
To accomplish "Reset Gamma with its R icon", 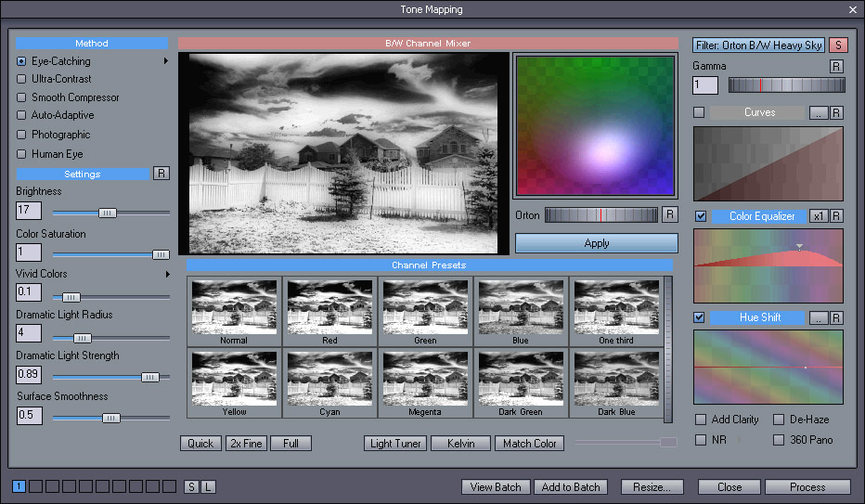I will point(836,66).
